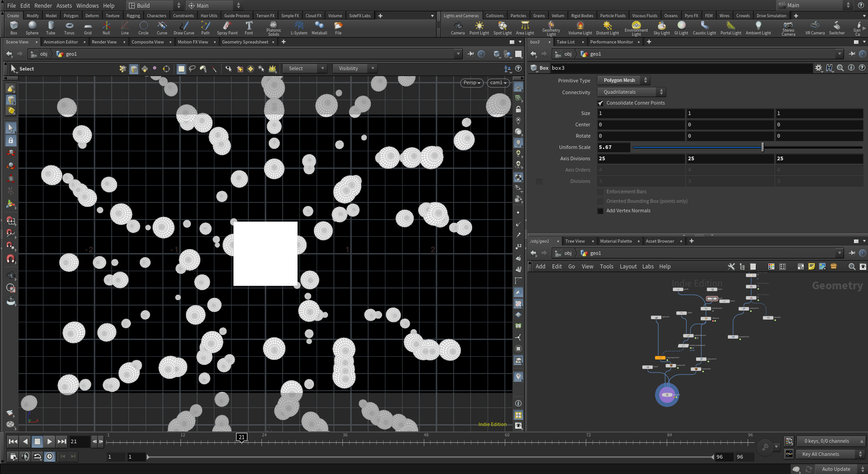The width and height of the screenshot is (868, 474).
Task: Toggle the snapping magnet tool
Action: pos(11,259)
